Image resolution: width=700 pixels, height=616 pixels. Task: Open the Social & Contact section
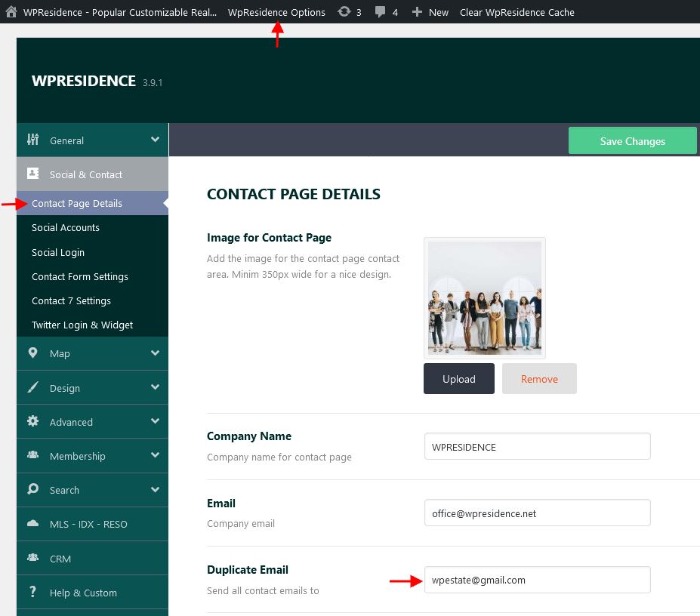click(x=92, y=174)
